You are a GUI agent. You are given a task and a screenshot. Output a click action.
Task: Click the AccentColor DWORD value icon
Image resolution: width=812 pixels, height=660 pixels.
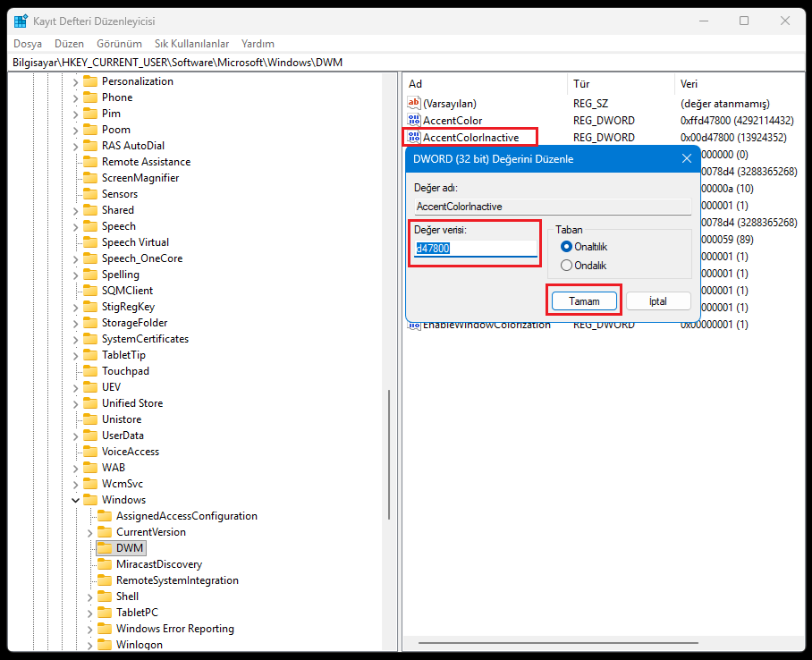click(414, 120)
